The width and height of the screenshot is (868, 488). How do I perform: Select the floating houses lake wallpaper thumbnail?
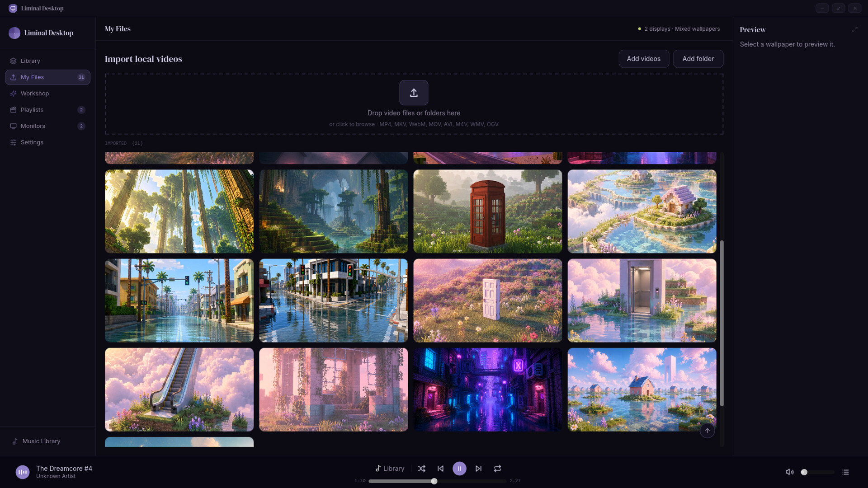[x=642, y=389]
